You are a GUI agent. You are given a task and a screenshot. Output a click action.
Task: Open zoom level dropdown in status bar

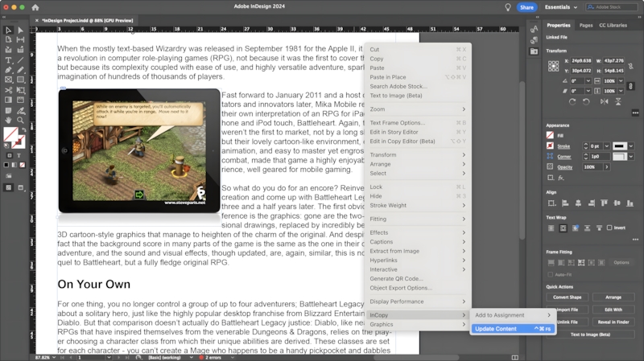tap(54, 357)
